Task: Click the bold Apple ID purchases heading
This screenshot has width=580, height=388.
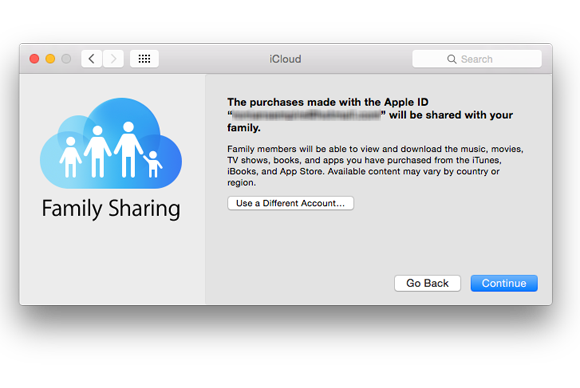Action: point(370,115)
